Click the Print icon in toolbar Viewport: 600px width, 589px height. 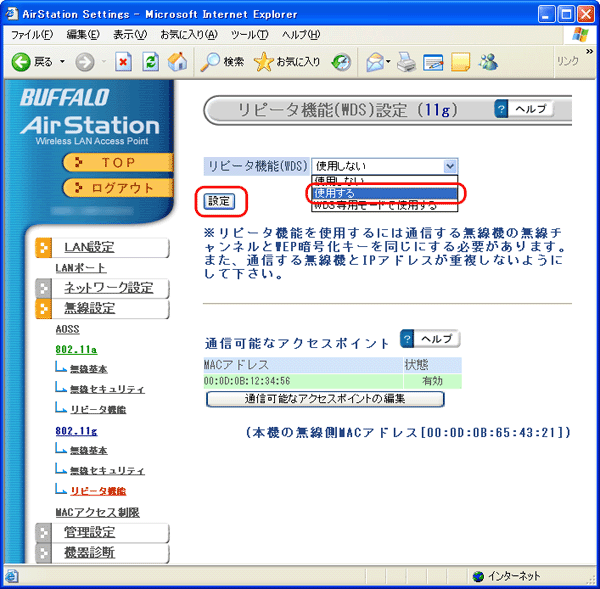point(406,62)
